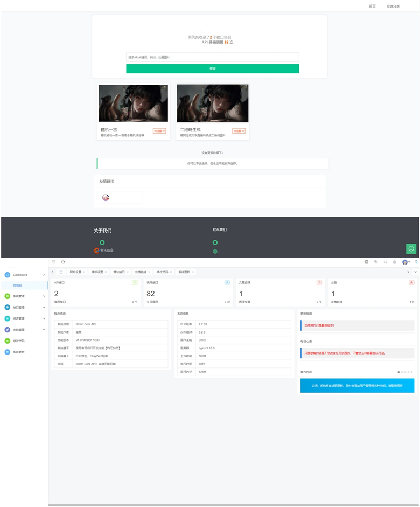This screenshot has height=507, width=420.
Task: Click the friend link logo thumbnail
Action: pyautogui.click(x=106, y=198)
